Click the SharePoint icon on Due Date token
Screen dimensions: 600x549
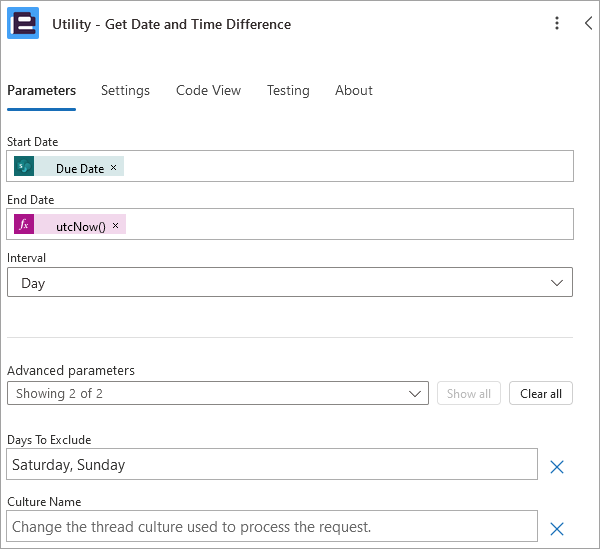pyautogui.click(x=24, y=166)
